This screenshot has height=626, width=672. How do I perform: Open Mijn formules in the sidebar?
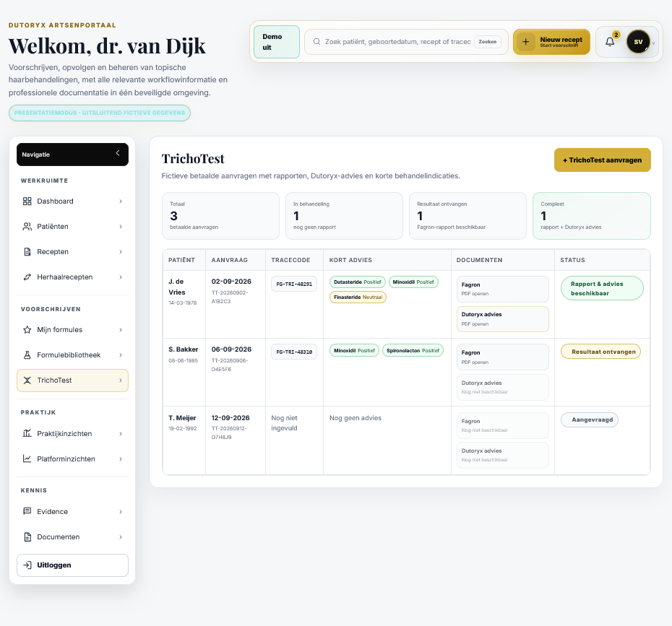pos(72,330)
